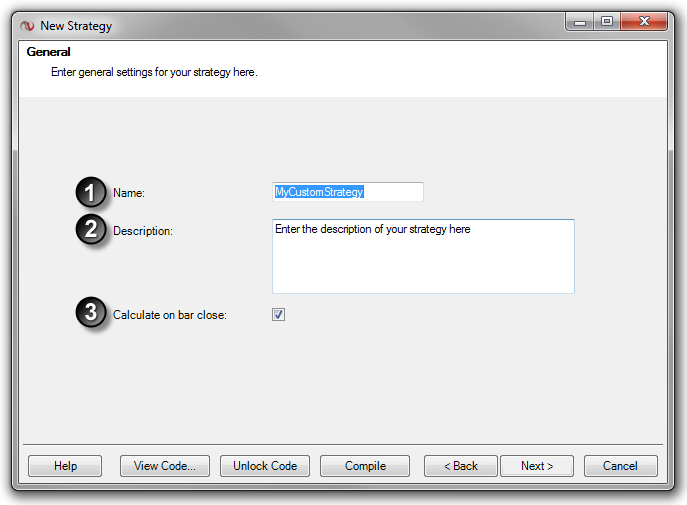
Task: Click the 'Calculate on bar close:' label
Action: [170, 315]
